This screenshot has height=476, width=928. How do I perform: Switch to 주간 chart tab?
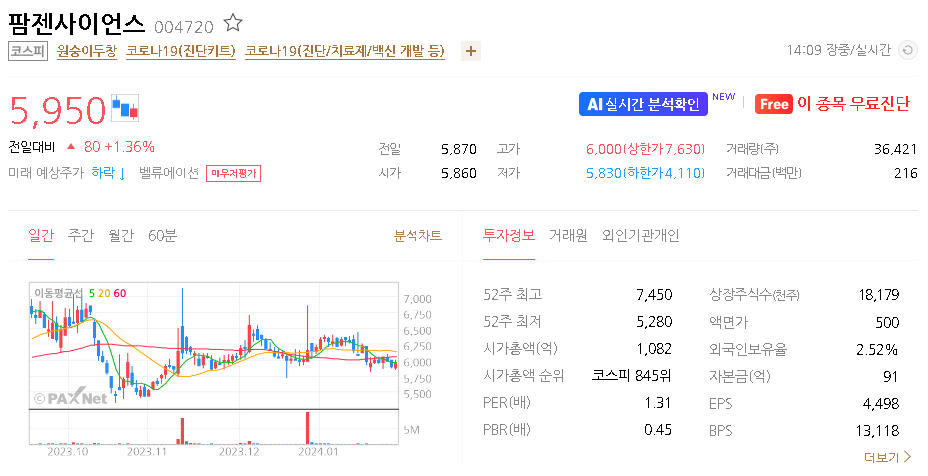click(x=80, y=236)
